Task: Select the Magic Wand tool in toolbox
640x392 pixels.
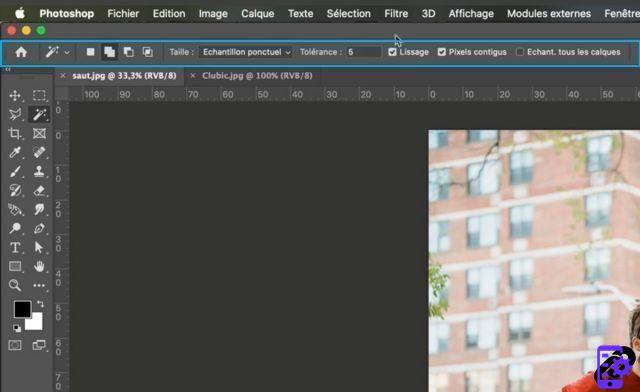Action: point(39,114)
